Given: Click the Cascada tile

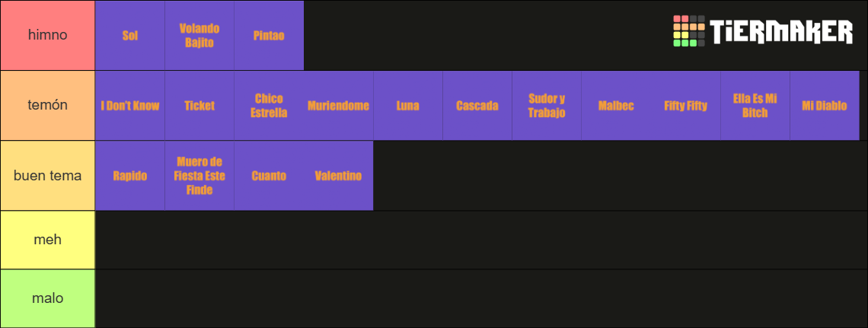Looking at the screenshot, I should coord(477,106).
